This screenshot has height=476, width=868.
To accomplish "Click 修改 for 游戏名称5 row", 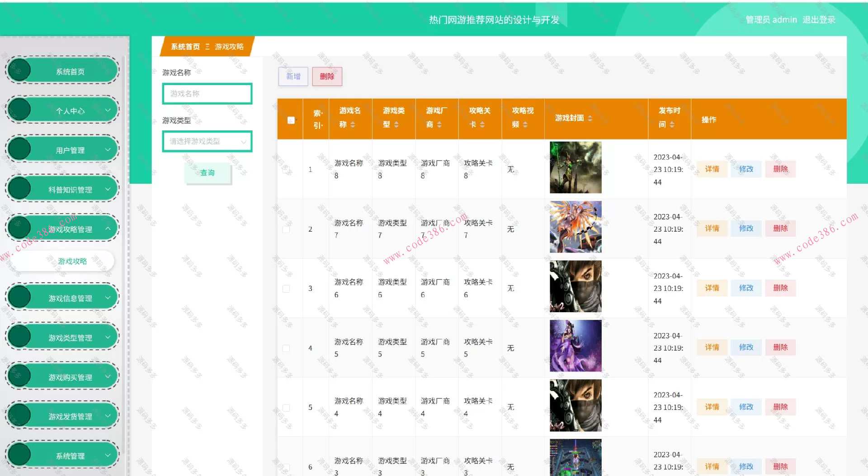I will pyautogui.click(x=746, y=347).
